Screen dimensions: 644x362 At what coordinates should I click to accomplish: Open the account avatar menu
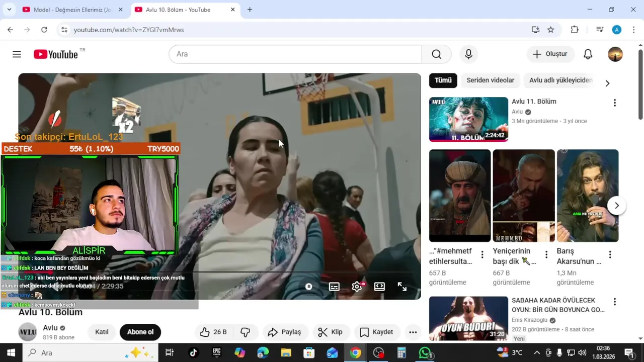[x=615, y=54]
